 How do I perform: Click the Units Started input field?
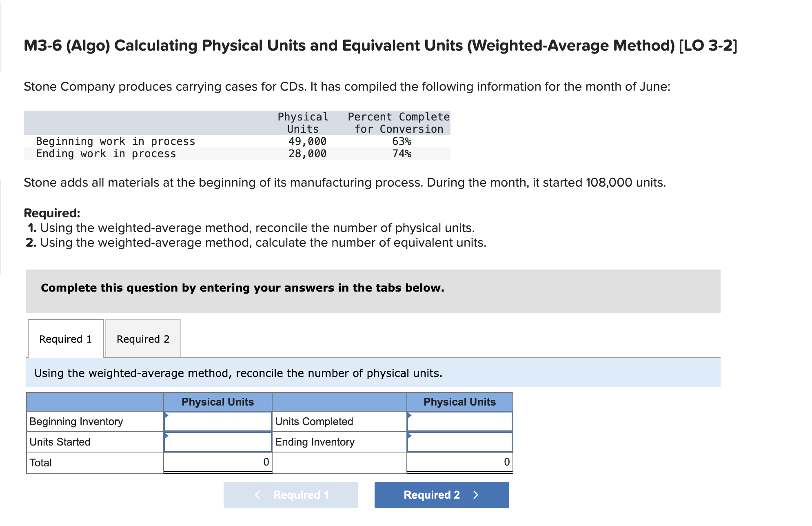(217, 441)
